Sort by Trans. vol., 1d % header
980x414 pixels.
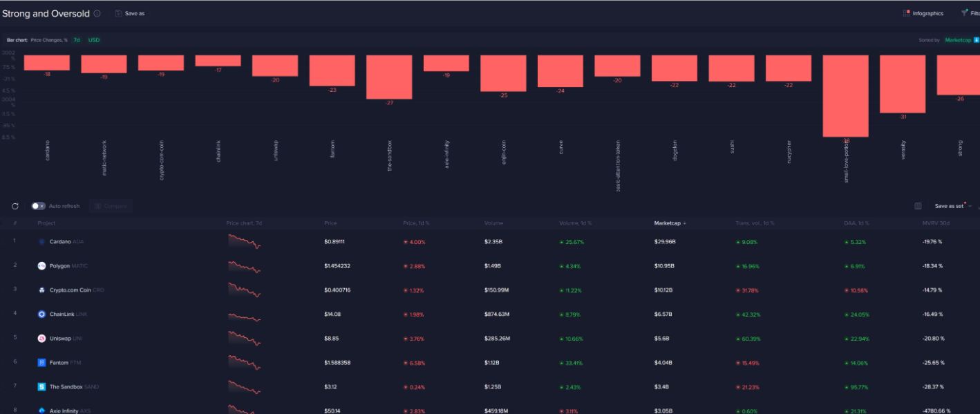pos(755,223)
